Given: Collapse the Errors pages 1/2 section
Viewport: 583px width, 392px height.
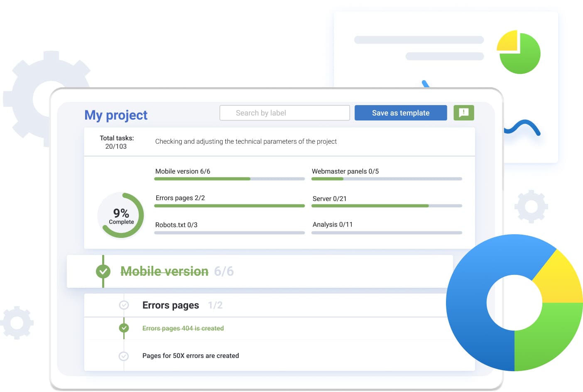Looking at the screenshot, I should [x=171, y=305].
